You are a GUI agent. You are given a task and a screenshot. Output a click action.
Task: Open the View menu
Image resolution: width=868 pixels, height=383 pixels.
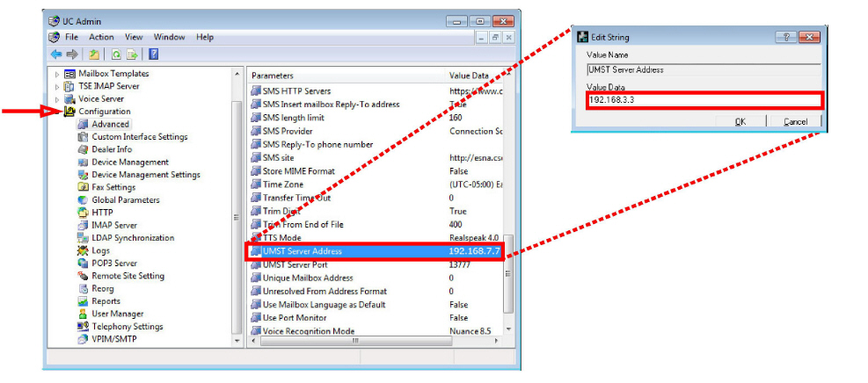[x=134, y=37]
